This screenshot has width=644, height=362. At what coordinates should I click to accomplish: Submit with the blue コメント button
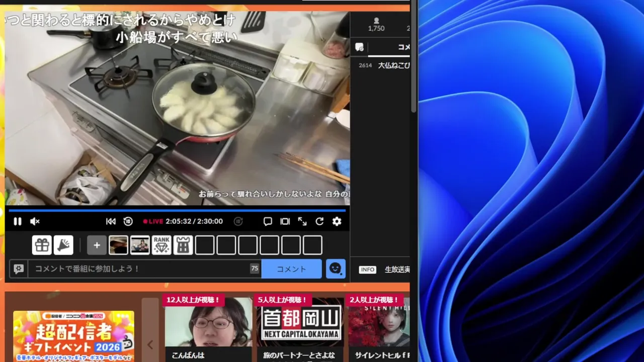click(x=291, y=269)
